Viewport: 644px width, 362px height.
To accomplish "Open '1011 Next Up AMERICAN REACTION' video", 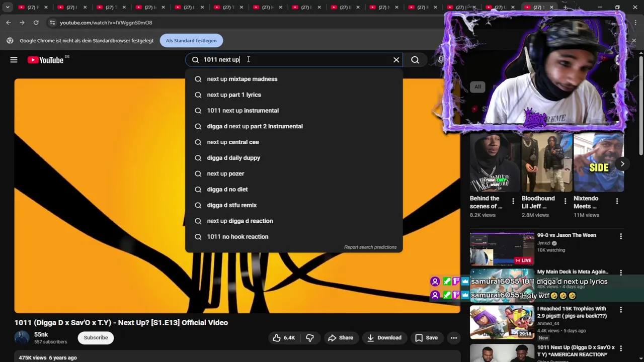I will [576, 351].
